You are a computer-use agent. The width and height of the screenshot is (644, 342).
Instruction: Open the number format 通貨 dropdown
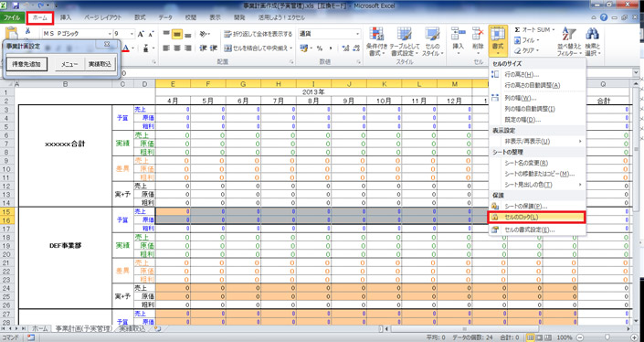click(x=358, y=34)
